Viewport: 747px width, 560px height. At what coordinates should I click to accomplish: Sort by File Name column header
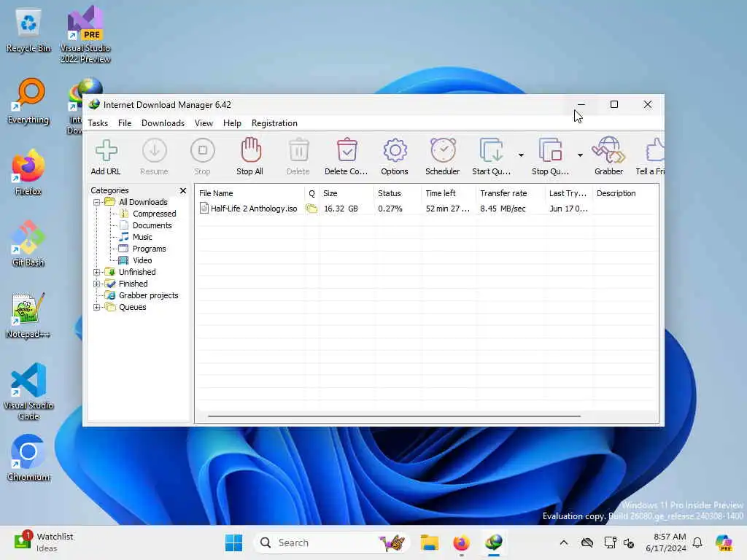(249, 193)
